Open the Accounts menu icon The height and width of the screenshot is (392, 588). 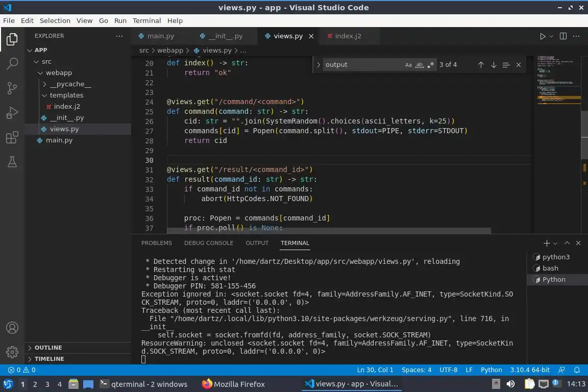pyautogui.click(x=12, y=328)
